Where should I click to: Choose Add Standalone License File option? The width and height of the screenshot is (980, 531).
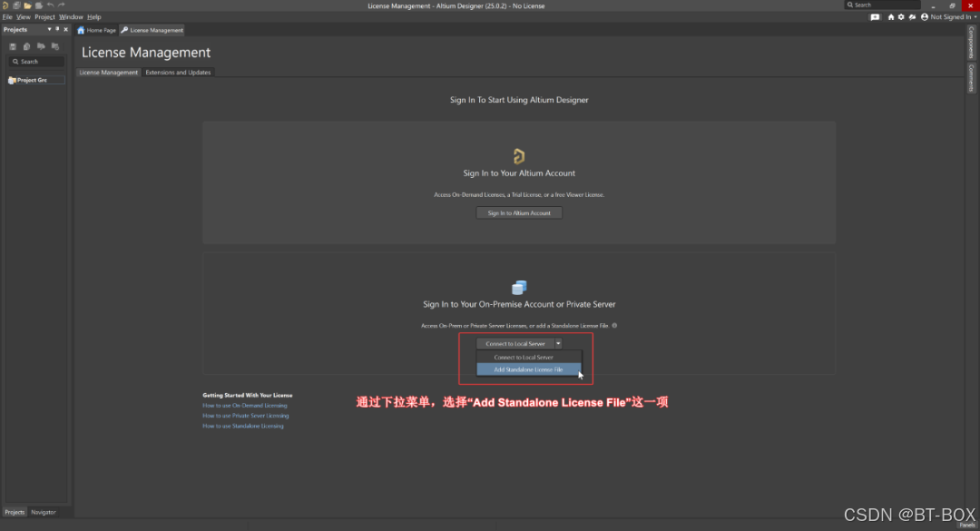point(529,369)
